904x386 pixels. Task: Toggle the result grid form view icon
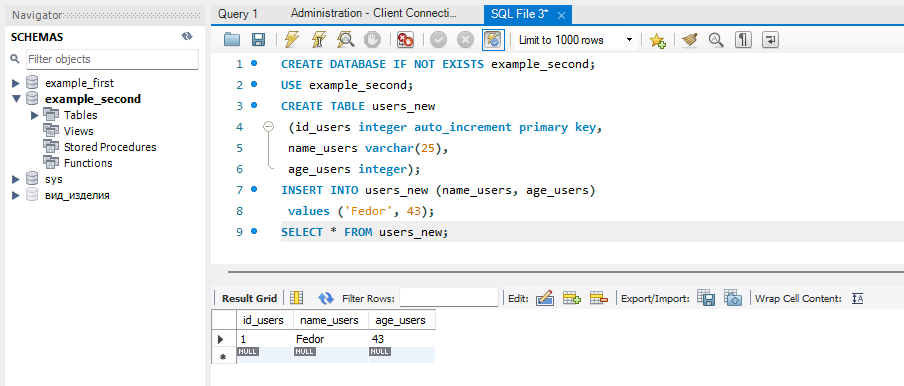tap(296, 298)
